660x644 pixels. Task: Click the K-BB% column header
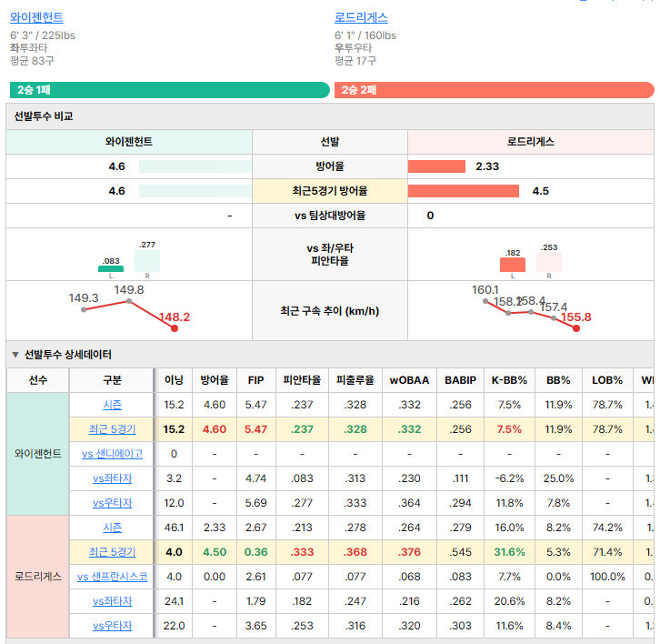[x=509, y=380]
